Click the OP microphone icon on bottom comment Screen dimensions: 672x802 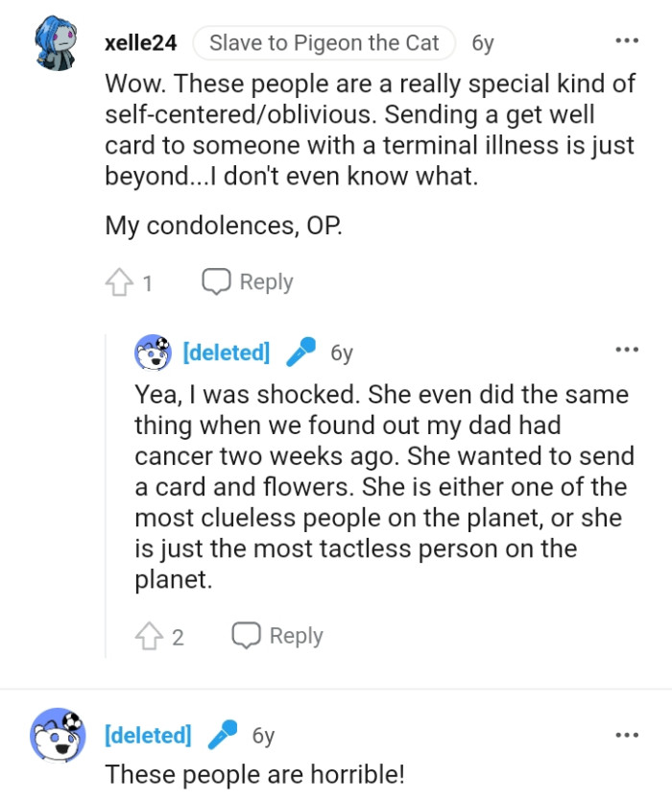click(x=224, y=736)
